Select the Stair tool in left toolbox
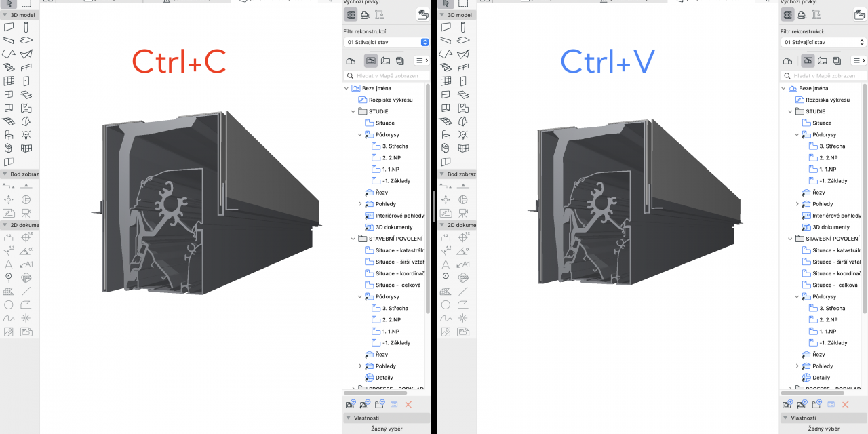 click(9, 68)
